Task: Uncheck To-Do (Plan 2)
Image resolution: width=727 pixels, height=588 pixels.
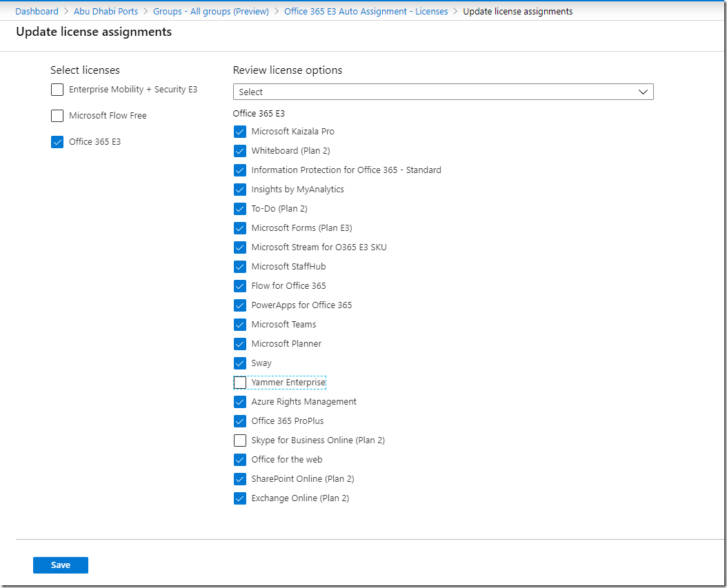Action: 240,209
